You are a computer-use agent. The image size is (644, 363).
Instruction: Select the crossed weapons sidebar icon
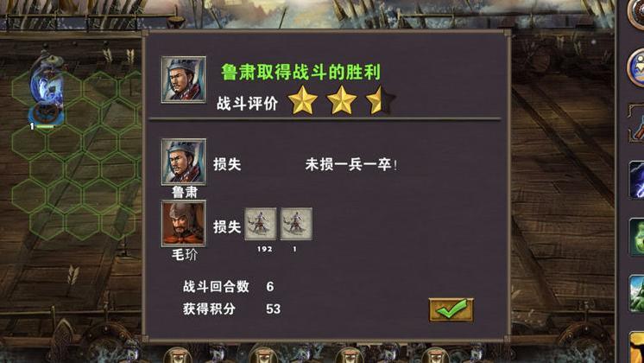(x=636, y=124)
